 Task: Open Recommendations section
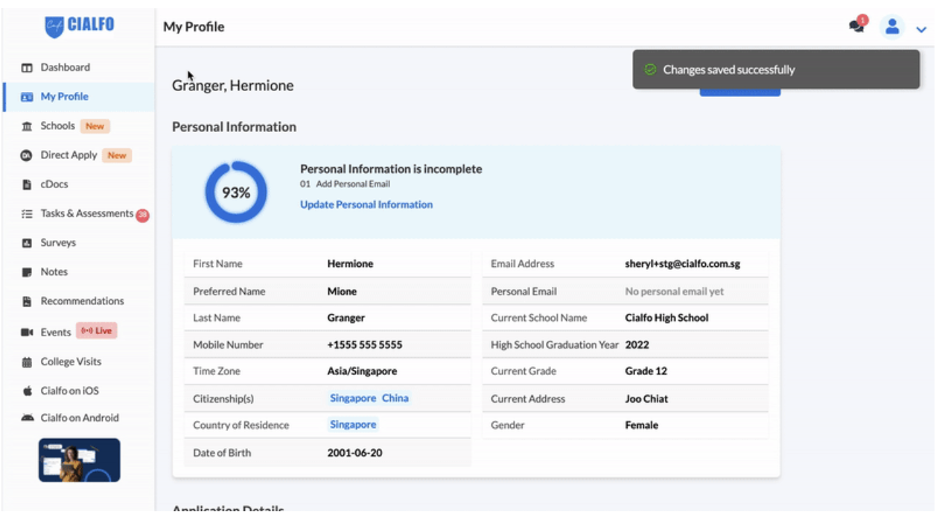(82, 301)
